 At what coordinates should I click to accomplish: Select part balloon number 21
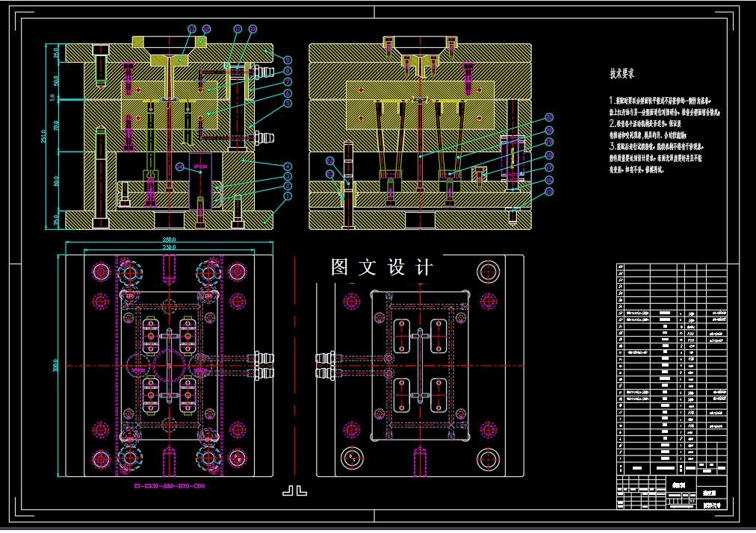[x=549, y=117]
